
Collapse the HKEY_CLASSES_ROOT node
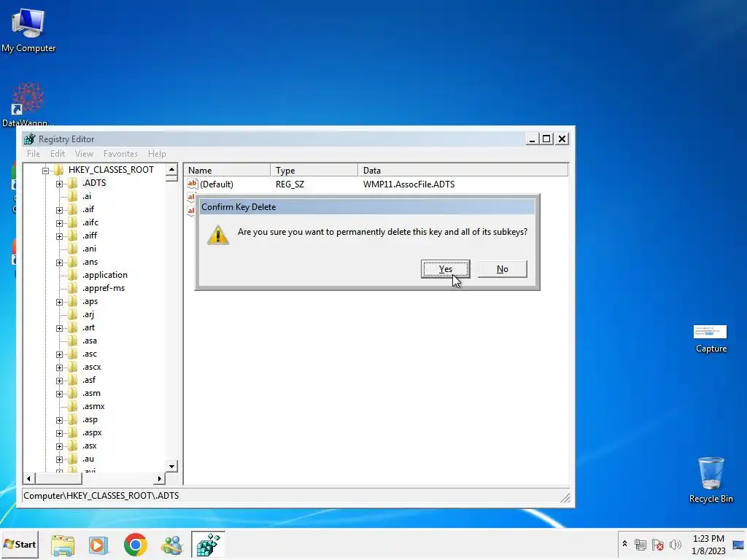(46, 171)
